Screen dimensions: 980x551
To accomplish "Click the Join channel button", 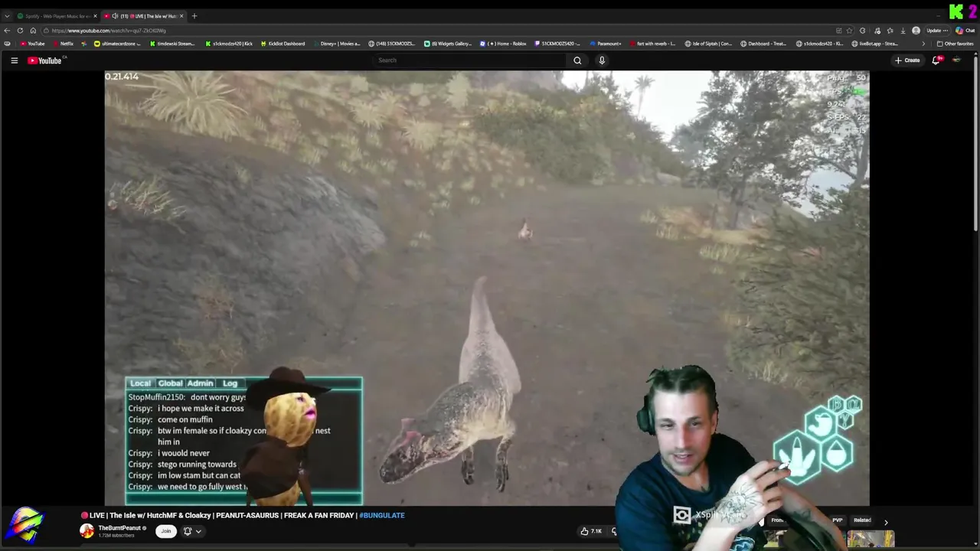I will (x=165, y=531).
